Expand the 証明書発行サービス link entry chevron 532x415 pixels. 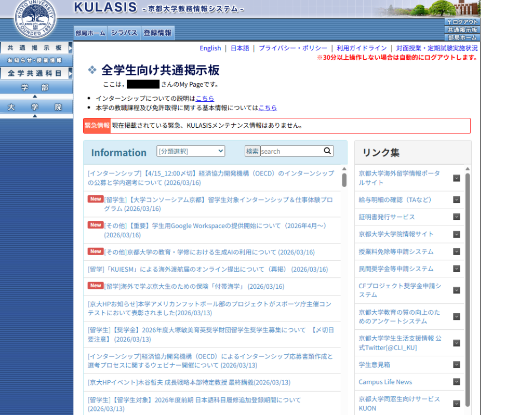click(x=456, y=217)
